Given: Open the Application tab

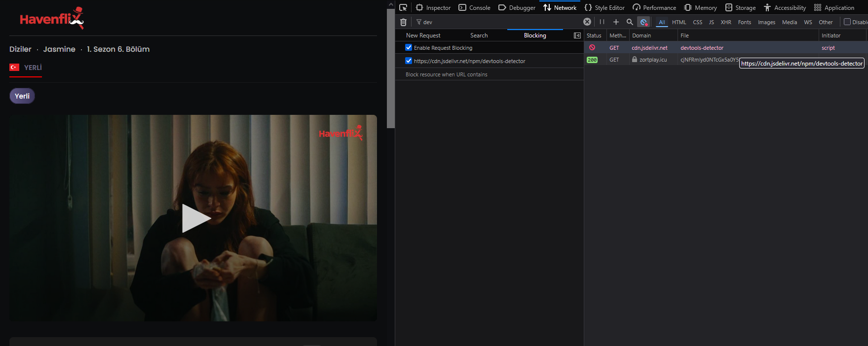Looking at the screenshot, I should point(834,7).
